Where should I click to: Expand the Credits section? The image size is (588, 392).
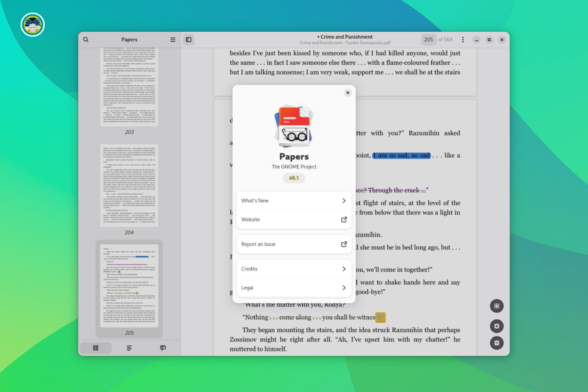pyautogui.click(x=294, y=269)
